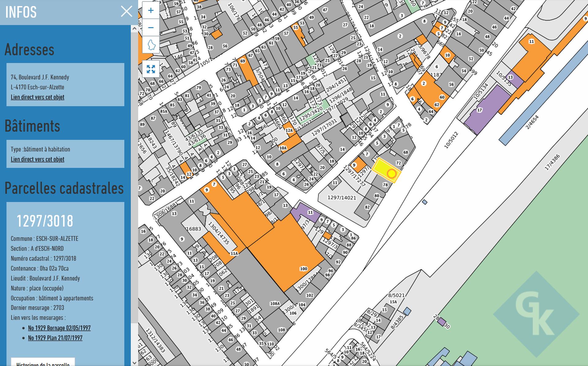Click Historique de la parcelle button
Screen dimensions: 588x366
point(43,363)
